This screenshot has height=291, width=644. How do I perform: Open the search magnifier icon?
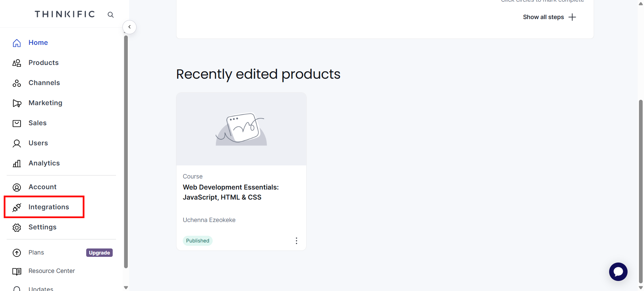(x=111, y=15)
